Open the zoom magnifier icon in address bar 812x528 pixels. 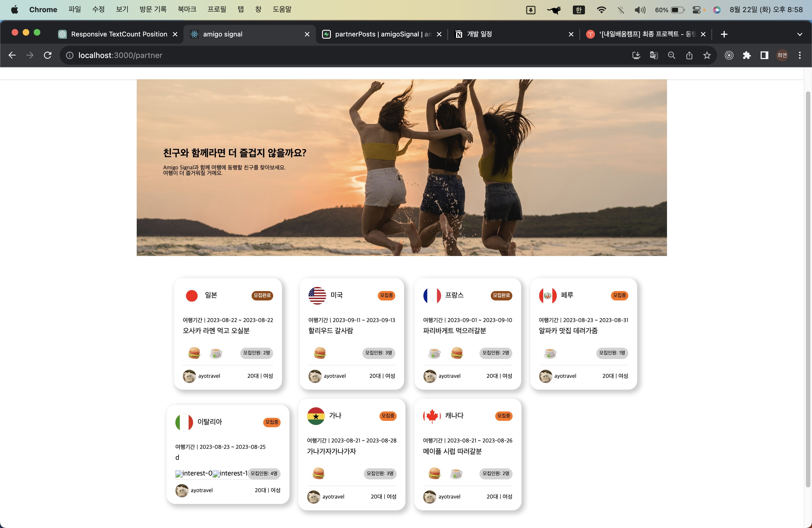point(671,55)
